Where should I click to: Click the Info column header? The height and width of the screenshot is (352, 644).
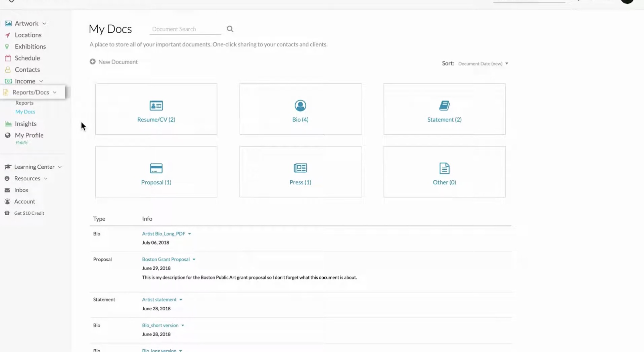(x=147, y=219)
